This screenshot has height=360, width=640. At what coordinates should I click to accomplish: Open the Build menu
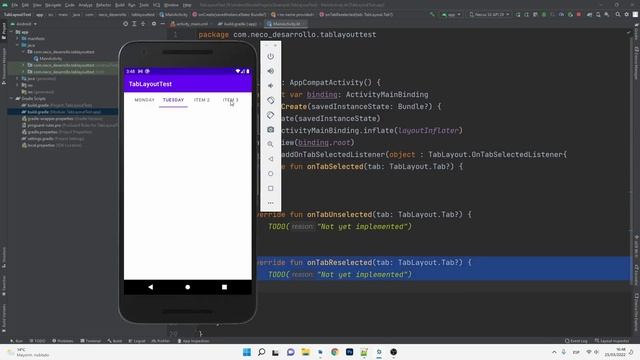[x=120, y=5]
